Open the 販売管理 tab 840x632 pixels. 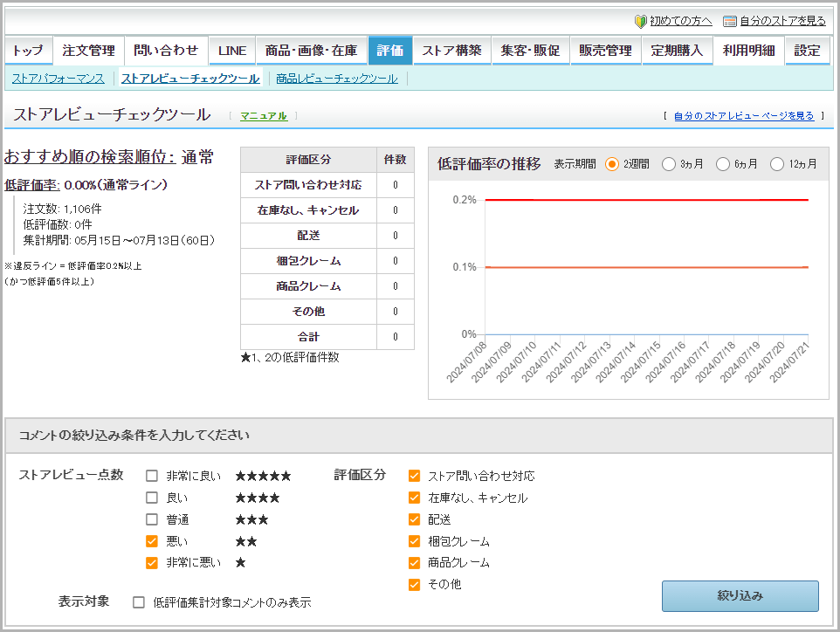point(606,51)
